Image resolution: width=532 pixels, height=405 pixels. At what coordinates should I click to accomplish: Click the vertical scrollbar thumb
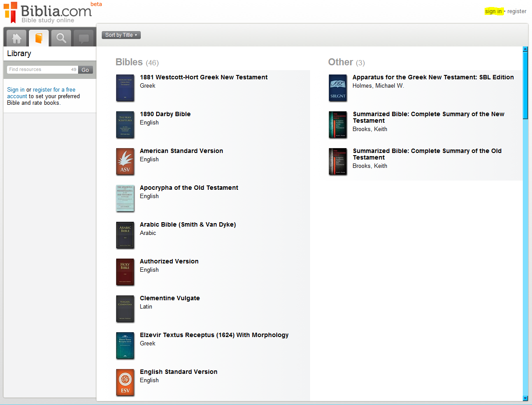pos(525,85)
